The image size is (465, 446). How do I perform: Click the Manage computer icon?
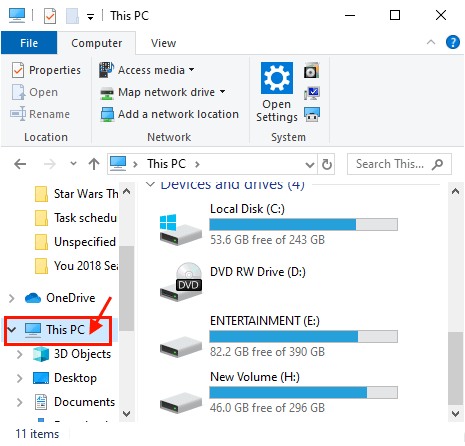(x=312, y=114)
